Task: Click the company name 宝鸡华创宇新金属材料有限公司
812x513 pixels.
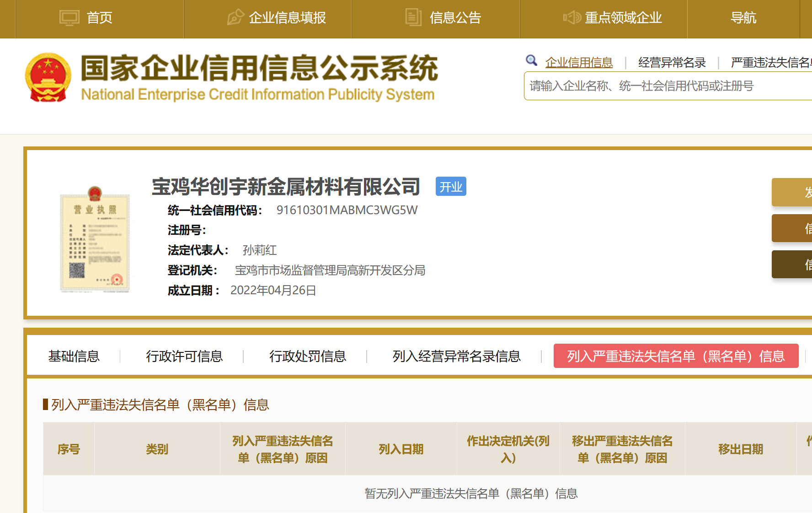Action: click(286, 187)
